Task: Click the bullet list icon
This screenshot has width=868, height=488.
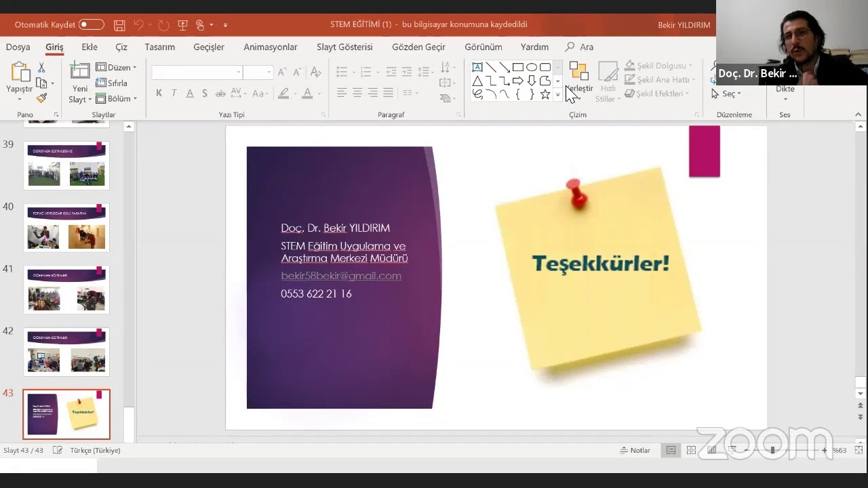Action: pos(342,72)
